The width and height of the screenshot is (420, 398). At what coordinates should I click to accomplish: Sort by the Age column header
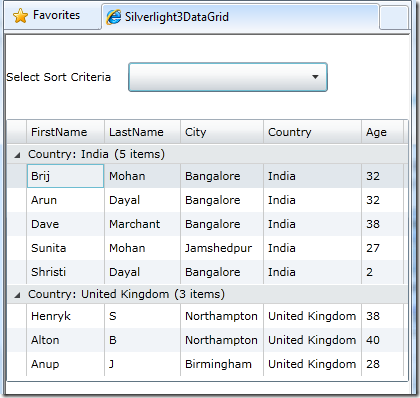click(382, 132)
